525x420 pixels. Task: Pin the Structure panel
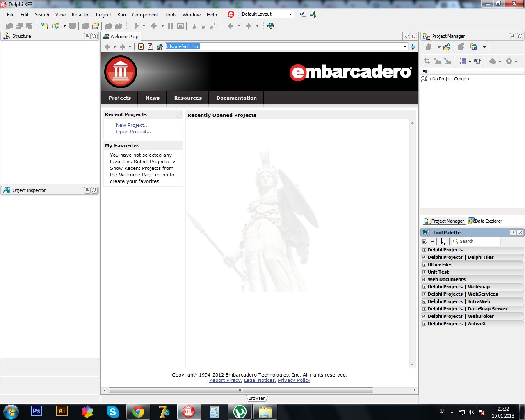pyautogui.click(x=87, y=36)
